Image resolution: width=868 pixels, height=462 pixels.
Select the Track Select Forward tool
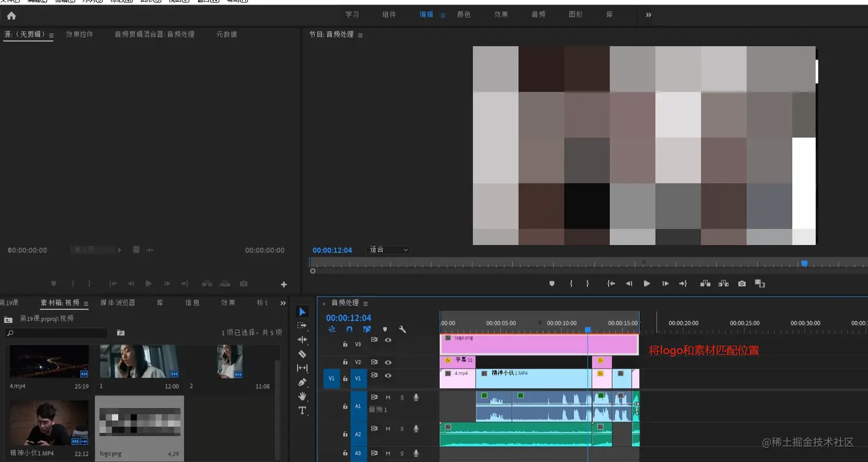coord(302,326)
